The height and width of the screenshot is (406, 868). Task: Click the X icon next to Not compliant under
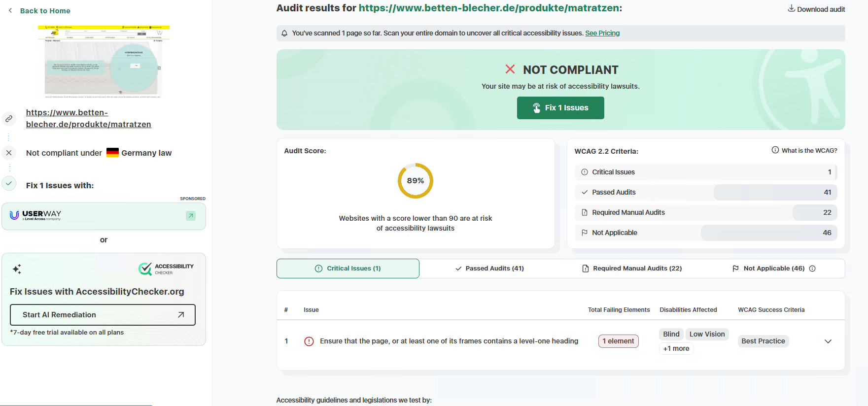tap(9, 153)
